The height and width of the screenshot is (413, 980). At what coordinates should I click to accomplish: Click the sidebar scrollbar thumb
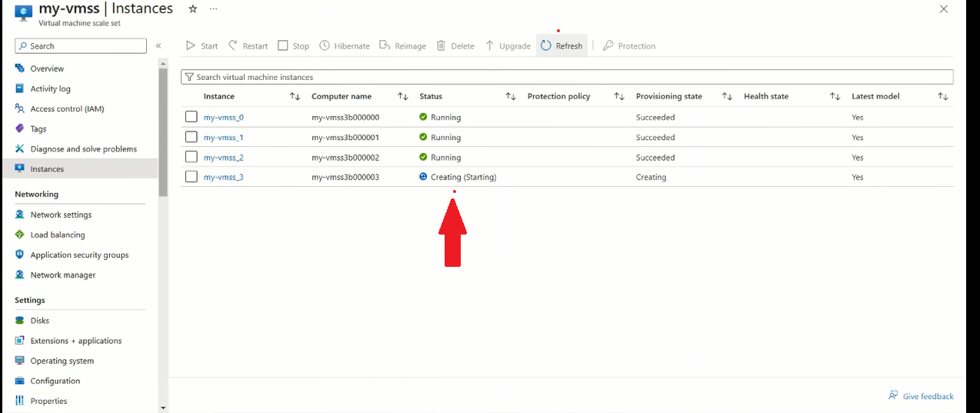162,132
